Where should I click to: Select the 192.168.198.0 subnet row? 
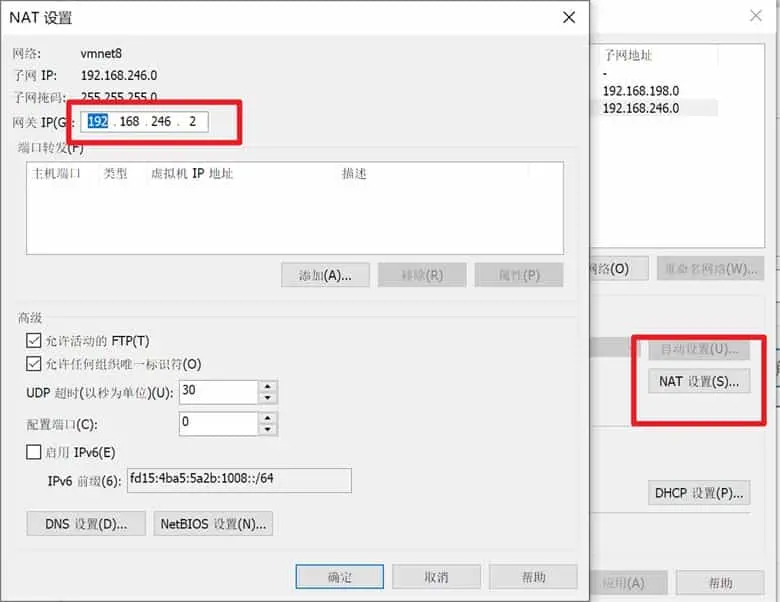pyautogui.click(x=640, y=90)
